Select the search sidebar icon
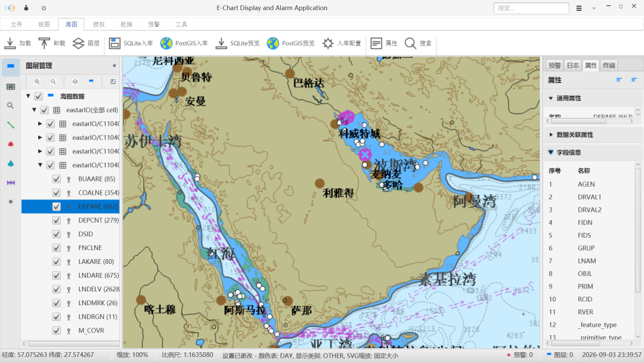The height and width of the screenshot is (363, 644). click(11, 106)
